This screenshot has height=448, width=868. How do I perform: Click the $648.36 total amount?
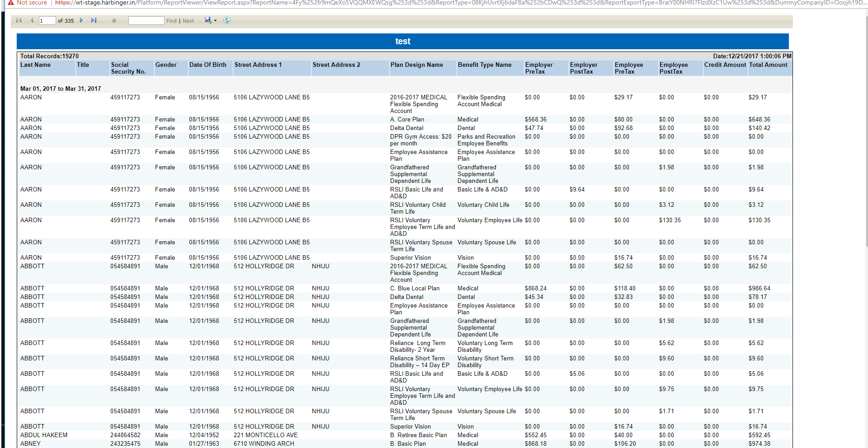tap(759, 119)
